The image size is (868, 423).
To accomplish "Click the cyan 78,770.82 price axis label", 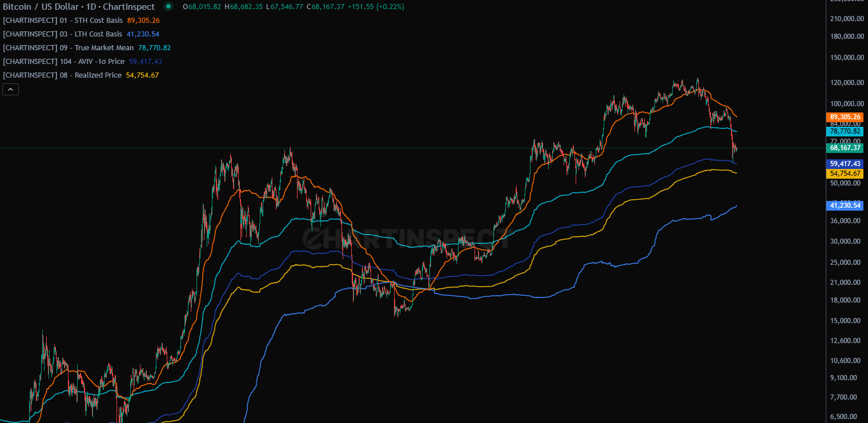I will point(845,131).
